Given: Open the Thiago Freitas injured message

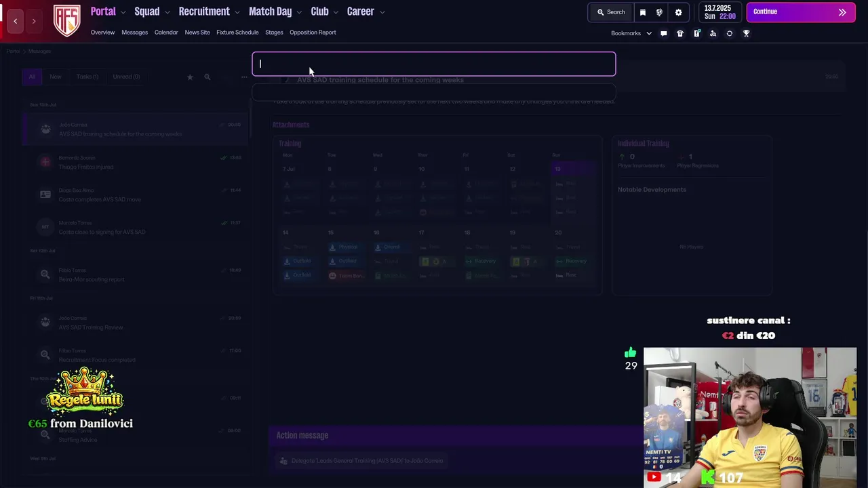Looking at the screenshot, I should click(136, 162).
